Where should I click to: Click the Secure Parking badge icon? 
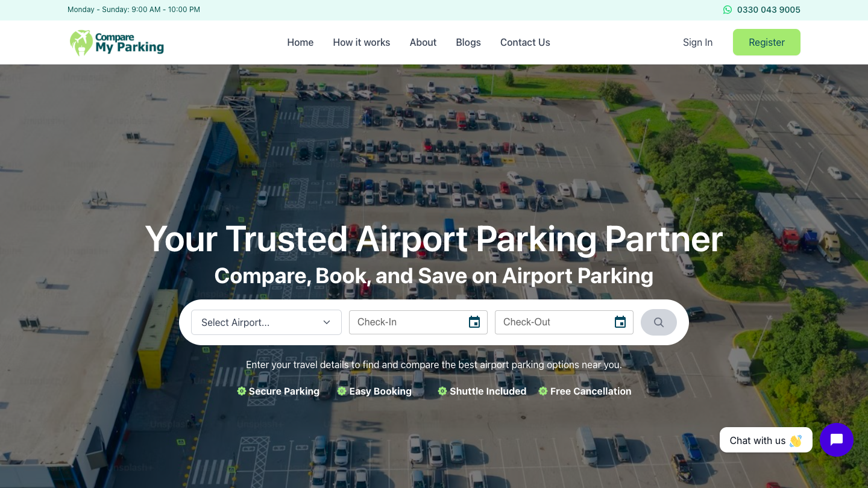tap(242, 391)
